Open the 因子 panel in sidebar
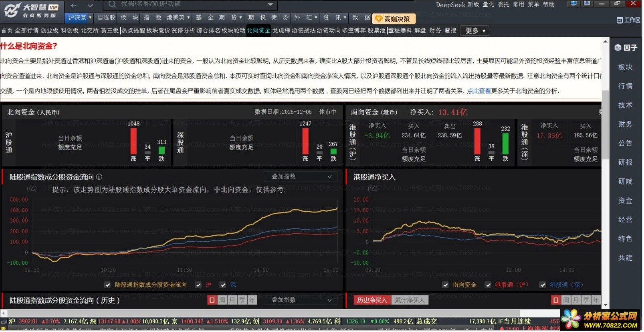 coord(626,48)
